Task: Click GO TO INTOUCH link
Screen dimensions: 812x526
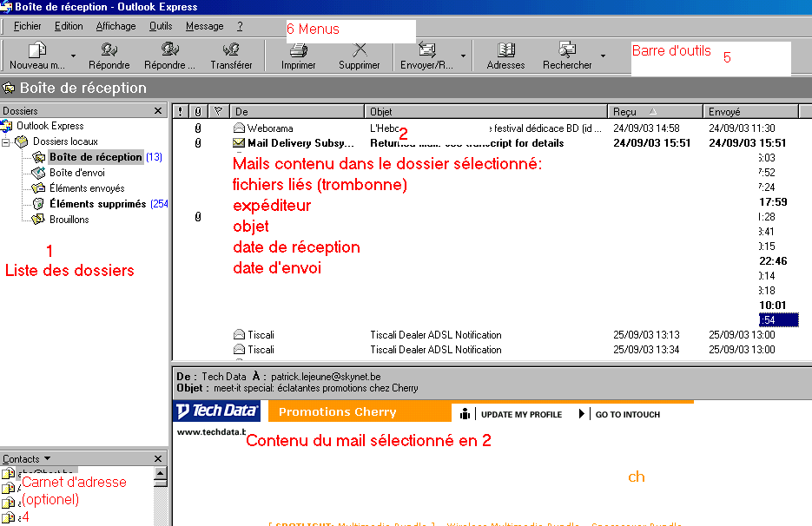Action: click(x=628, y=414)
